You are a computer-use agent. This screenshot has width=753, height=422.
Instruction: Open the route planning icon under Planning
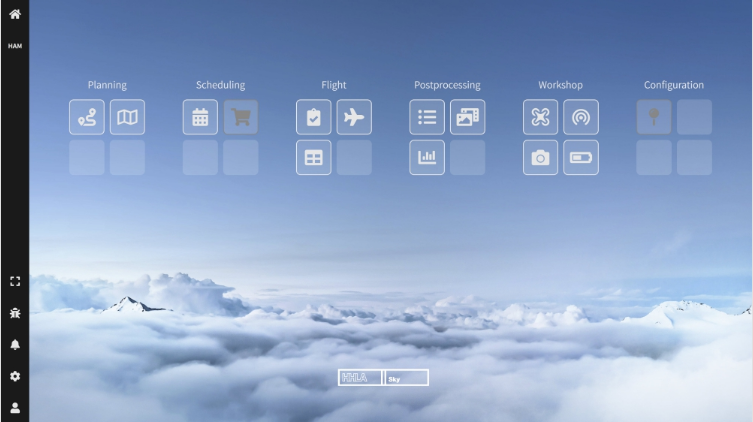pyautogui.click(x=86, y=117)
